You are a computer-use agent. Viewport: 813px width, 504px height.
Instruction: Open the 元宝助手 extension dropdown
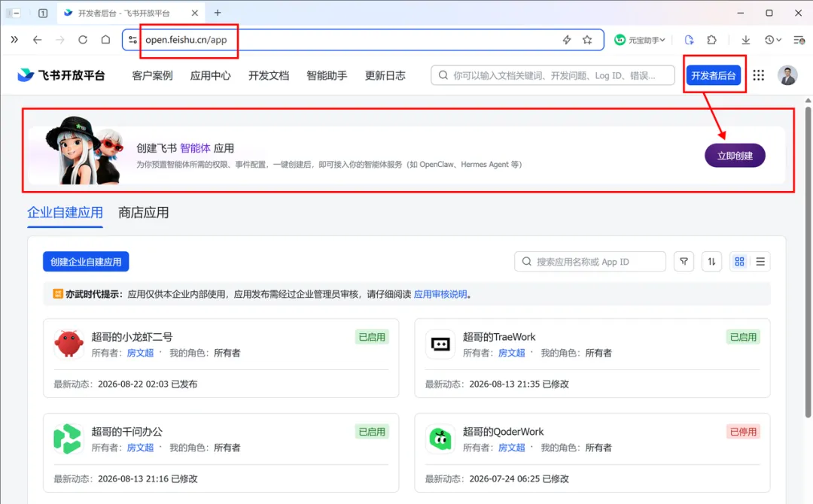(x=639, y=40)
